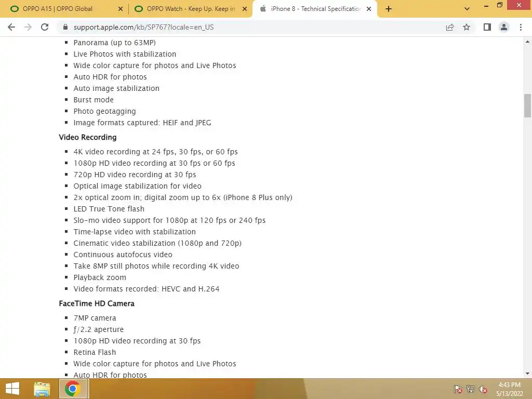Open the Windows Start menu
This screenshot has width=532, height=399.
pyautogui.click(x=12, y=389)
